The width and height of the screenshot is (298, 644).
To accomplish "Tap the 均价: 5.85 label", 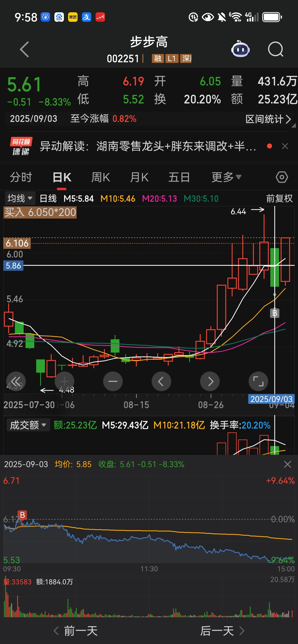I will click(x=73, y=464).
